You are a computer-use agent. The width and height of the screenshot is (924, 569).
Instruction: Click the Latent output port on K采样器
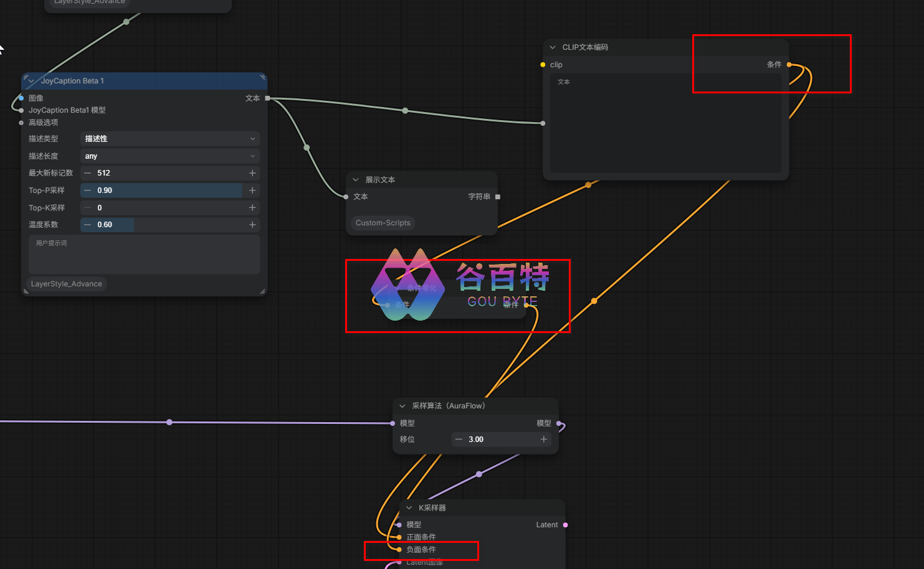[566, 525]
